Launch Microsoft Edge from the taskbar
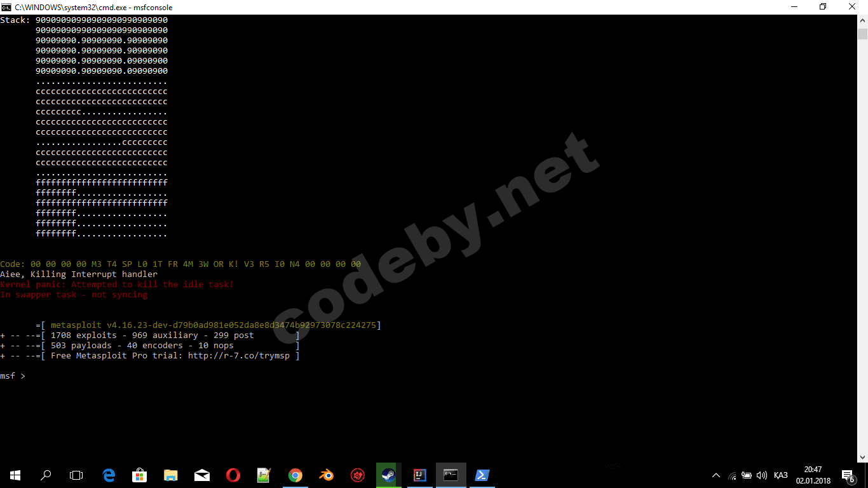The height and width of the screenshot is (488, 868). point(109,475)
